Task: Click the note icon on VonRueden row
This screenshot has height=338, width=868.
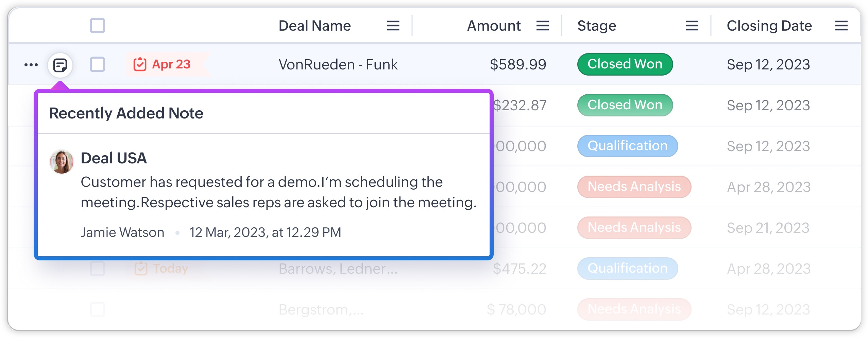Action: [60, 65]
